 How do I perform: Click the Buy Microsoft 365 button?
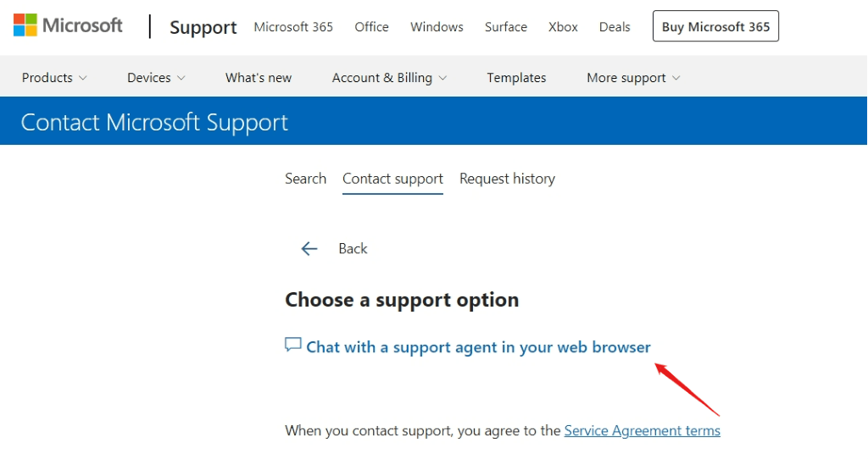[x=715, y=26]
